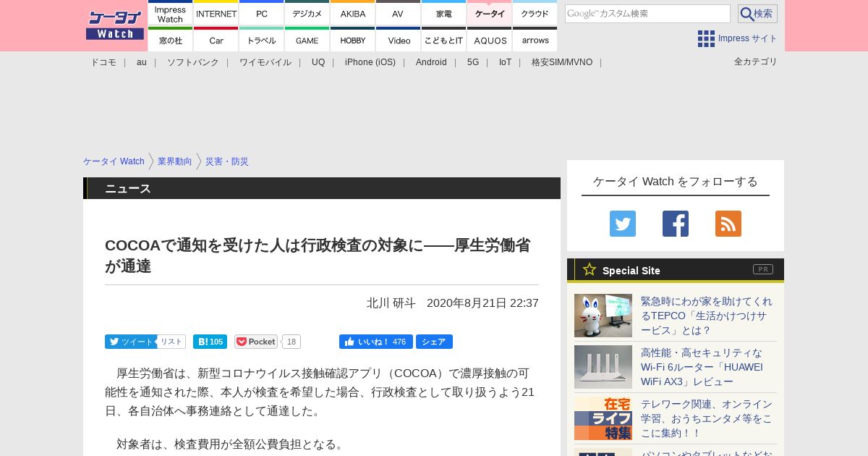The image size is (868, 456).
Task: Open the こどもとIT tab
Action: point(443,40)
